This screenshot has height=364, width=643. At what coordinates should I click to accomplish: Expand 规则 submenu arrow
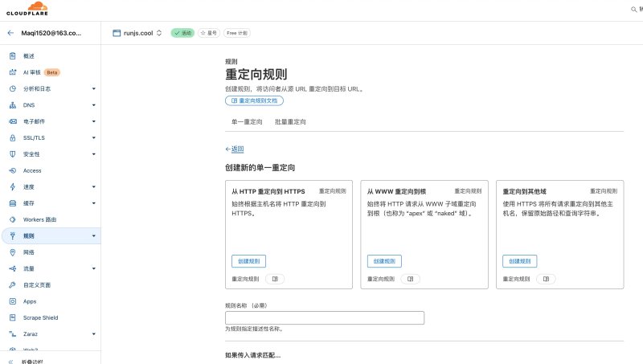point(94,235)
